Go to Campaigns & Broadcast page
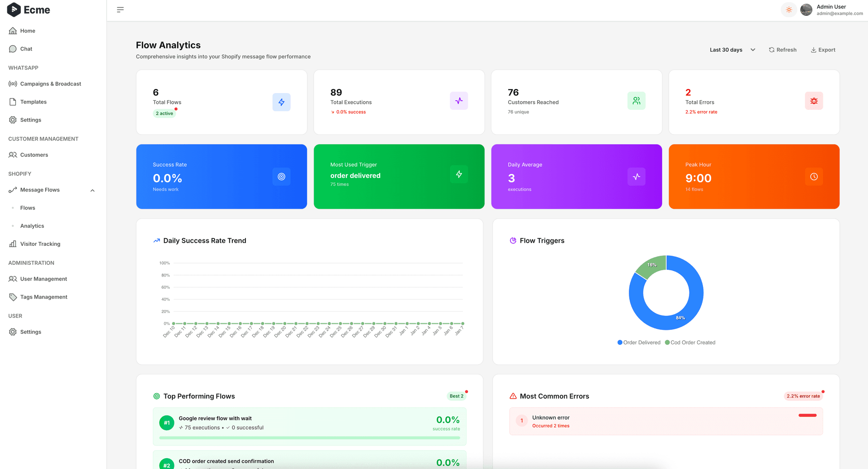This screenshot has height=469, width=868. [51, 84]
